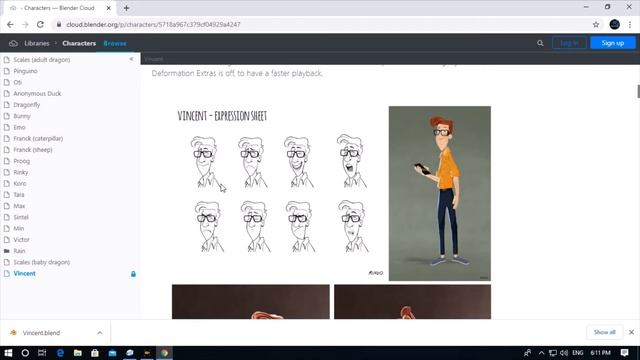Open the Chrome three-dot menu
Viewport: 640px width, 360px height.
(x=630, y=24)
